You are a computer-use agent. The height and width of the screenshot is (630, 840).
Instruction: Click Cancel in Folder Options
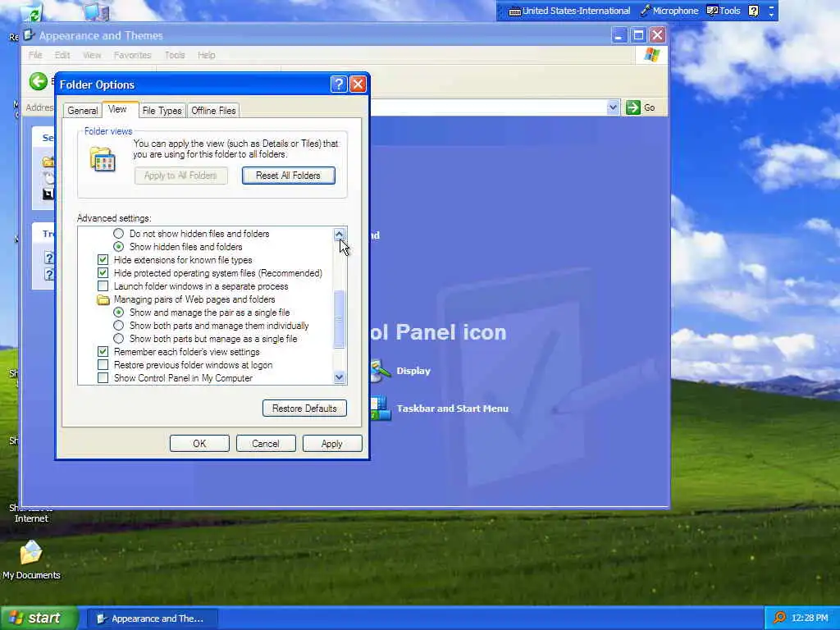tap(265, 444)
